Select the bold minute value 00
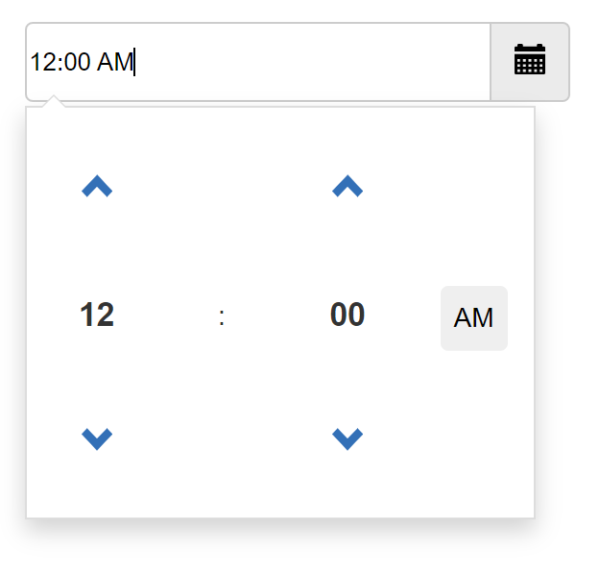 [347, 314]
